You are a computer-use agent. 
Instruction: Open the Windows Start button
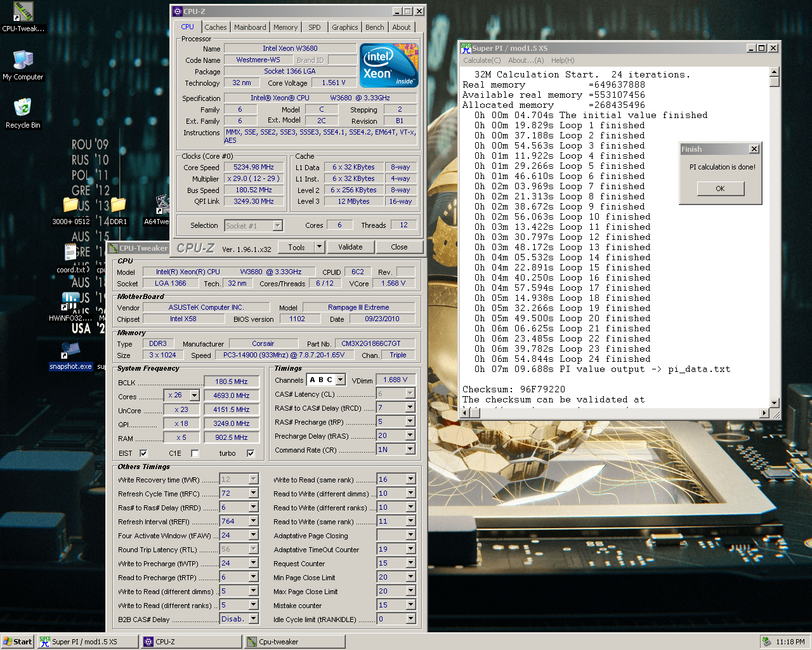click(x=17, y=642)
